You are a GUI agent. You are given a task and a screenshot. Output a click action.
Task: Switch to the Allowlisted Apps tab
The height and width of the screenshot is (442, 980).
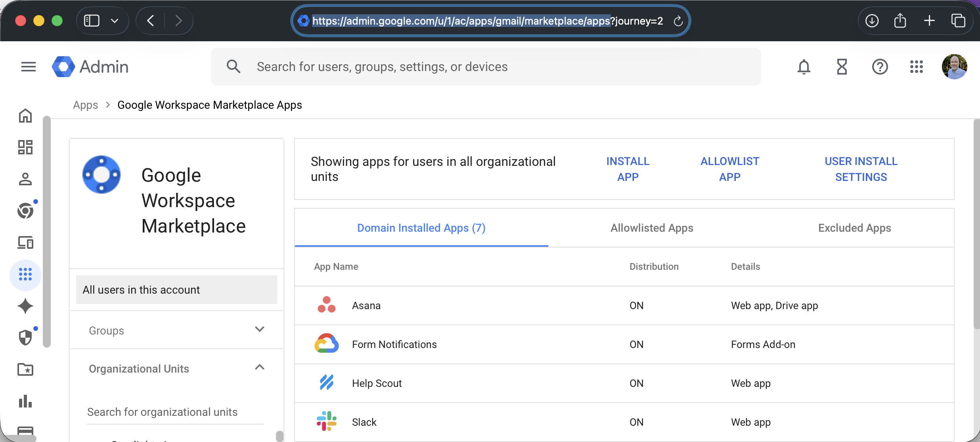click(x=652, y=228)
